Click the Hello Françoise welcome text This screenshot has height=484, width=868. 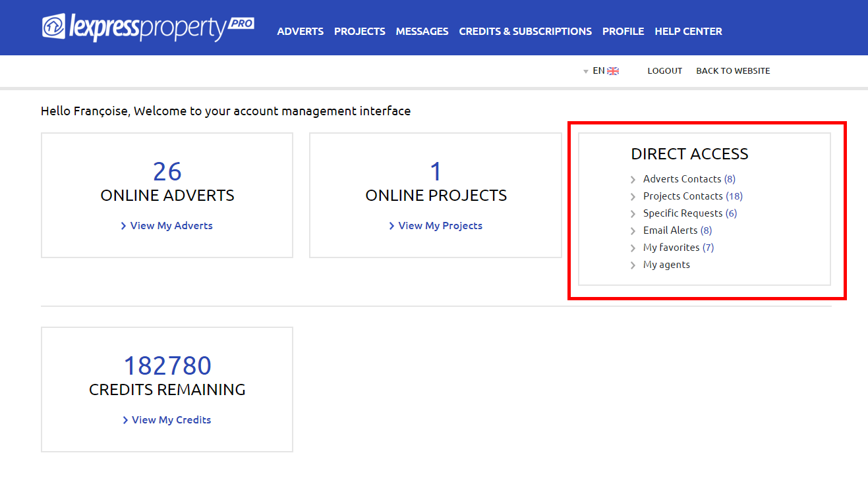(x=225, y=111)
